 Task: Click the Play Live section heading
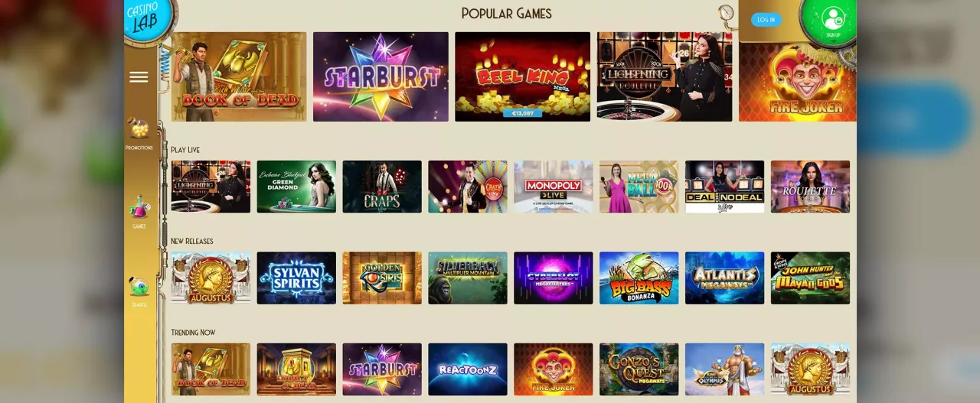(185, 150)
